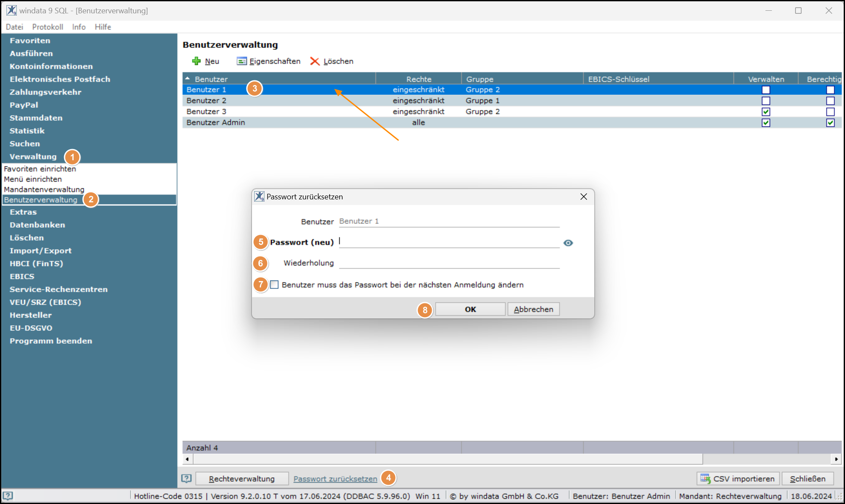Close the Passwort zurücksetzen dialog
845x504 pixels.
(584, 196)
